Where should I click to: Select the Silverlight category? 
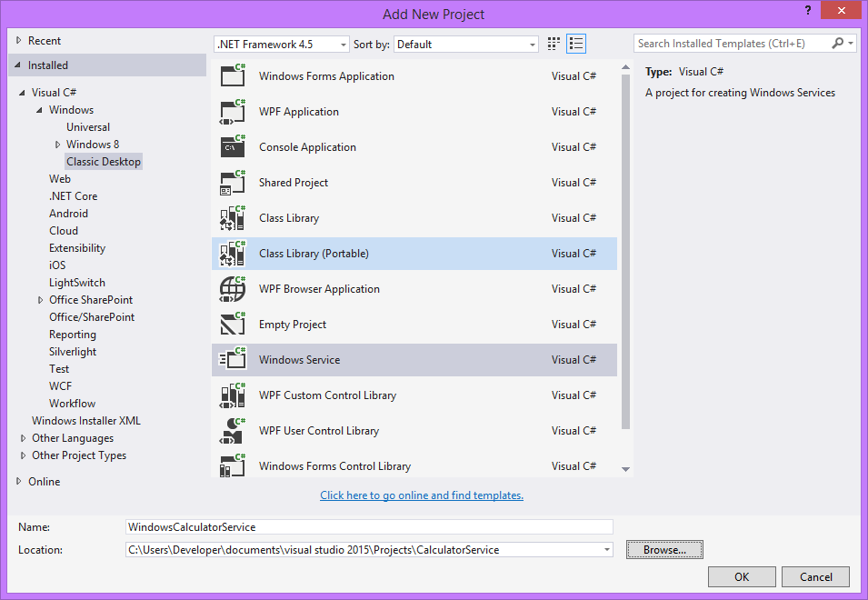click(x=73, y=352)
